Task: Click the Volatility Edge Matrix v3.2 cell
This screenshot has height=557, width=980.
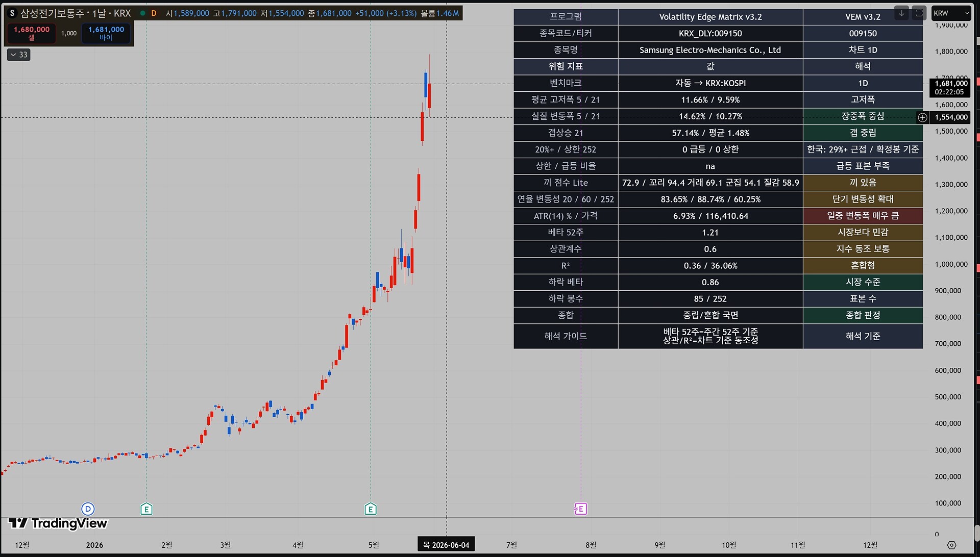Action: point(710,17)
